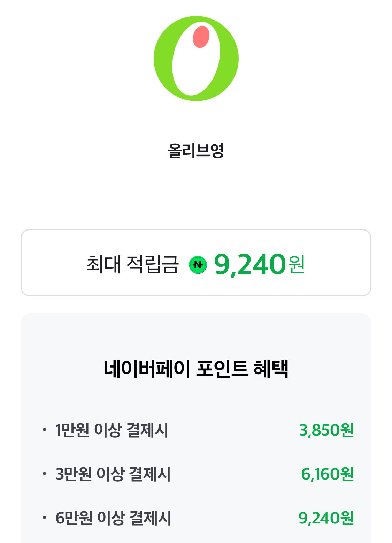The image size is (392, 543).
Task: Click the bullet before 3만원 이상 결제시
Action: point(44,474)
